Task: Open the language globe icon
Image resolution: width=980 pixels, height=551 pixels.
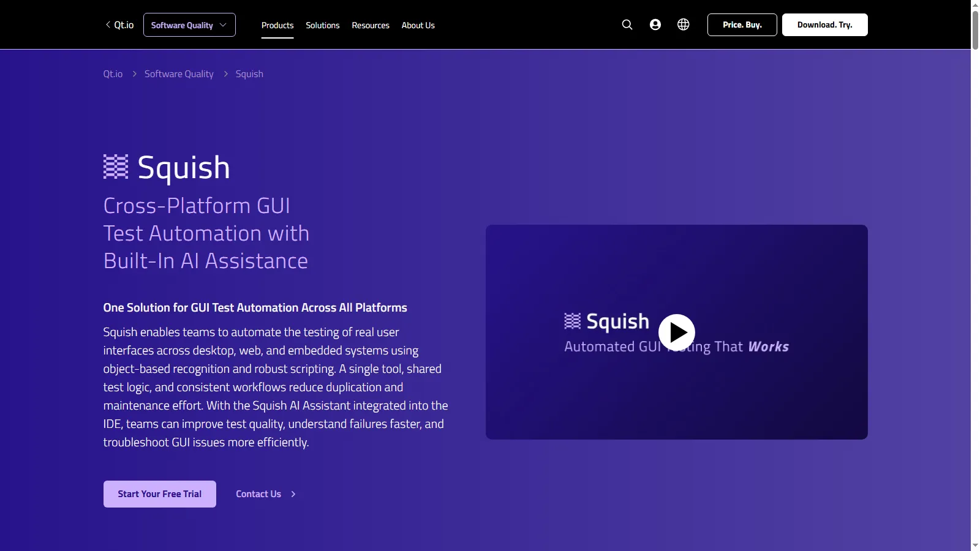Action: (x=684, y=24)
